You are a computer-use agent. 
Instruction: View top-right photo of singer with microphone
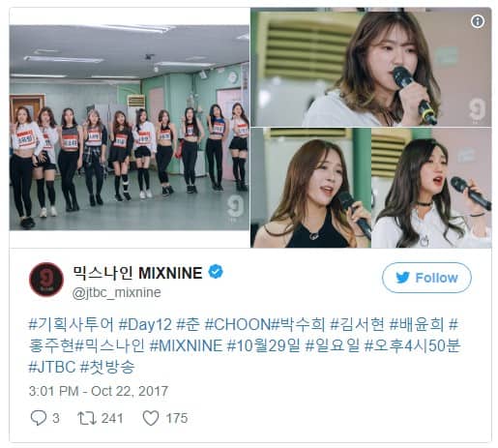coord(371,67)
